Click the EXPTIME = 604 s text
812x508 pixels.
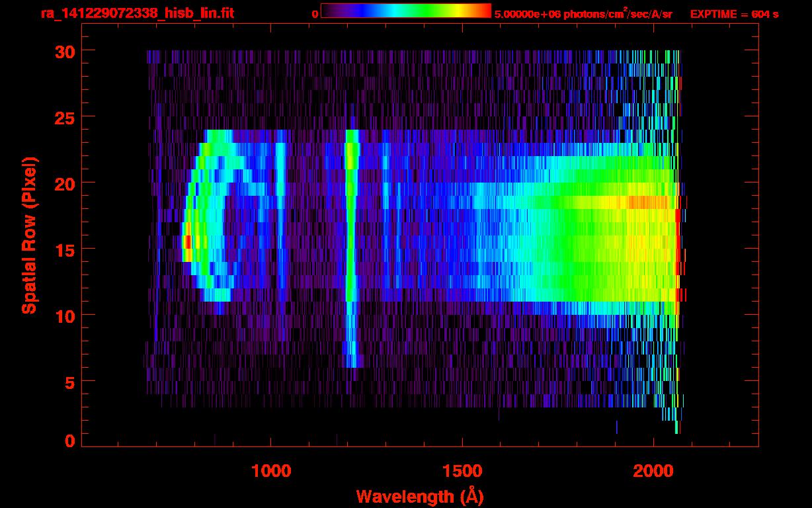pos(734,14)
